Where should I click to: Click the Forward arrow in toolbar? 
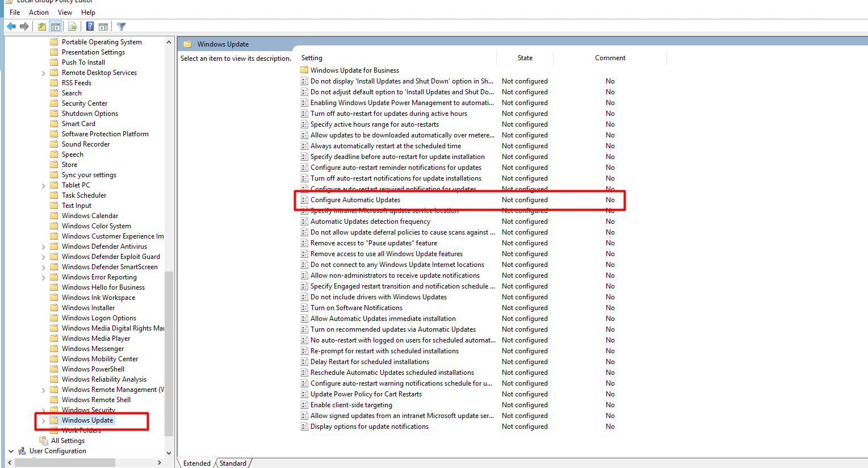tap(24, 26)
